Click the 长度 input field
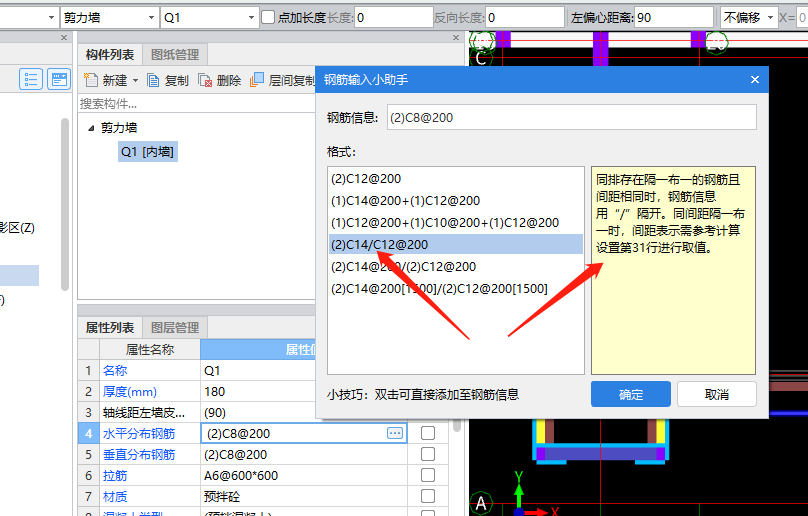808x516 pixels. pos(394,18)
